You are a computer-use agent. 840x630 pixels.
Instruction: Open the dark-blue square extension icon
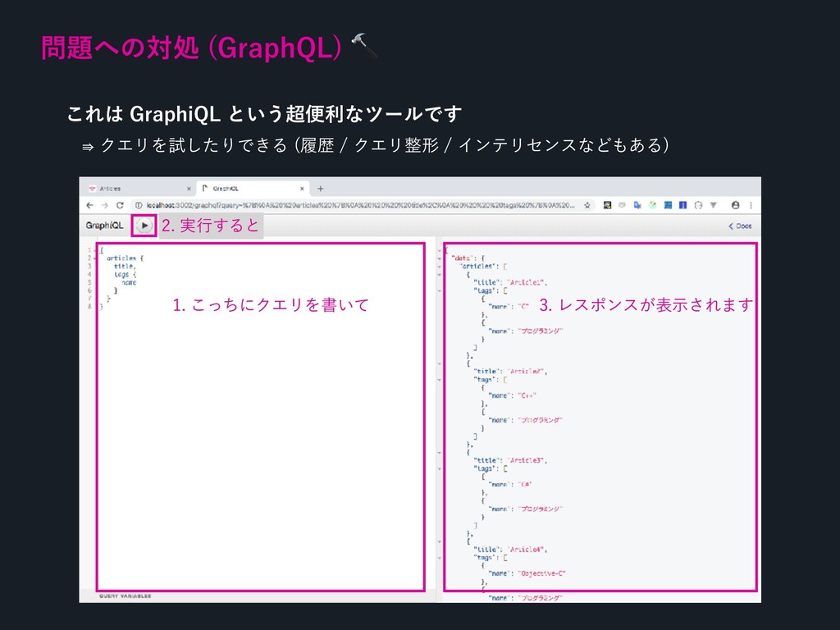click(x=682, y=205)
